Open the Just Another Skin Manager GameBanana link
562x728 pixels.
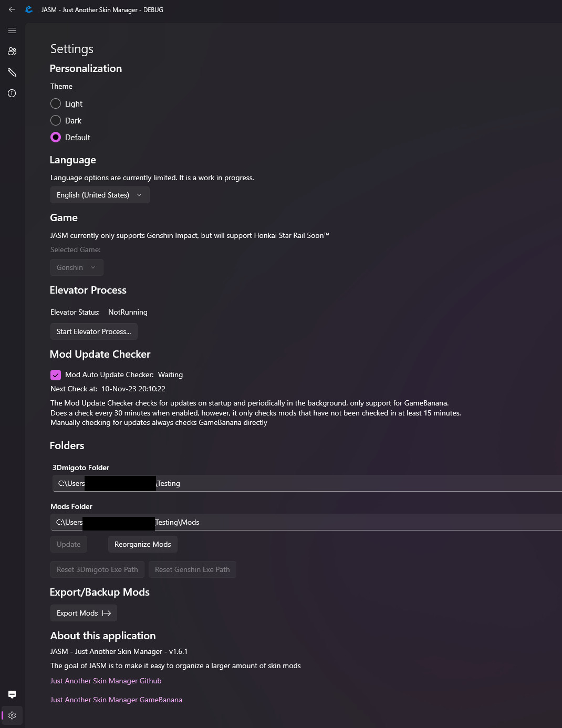[x=116, y=700]
